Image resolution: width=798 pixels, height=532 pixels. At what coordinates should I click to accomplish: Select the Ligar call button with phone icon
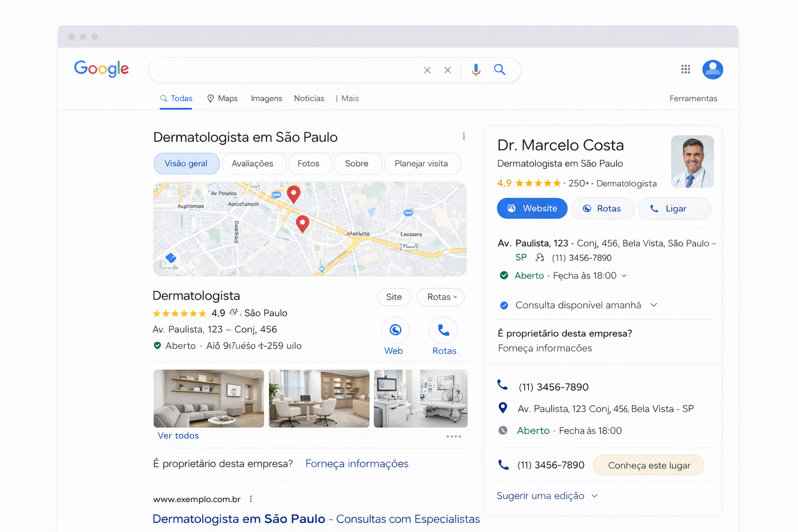tap(674, 208)
